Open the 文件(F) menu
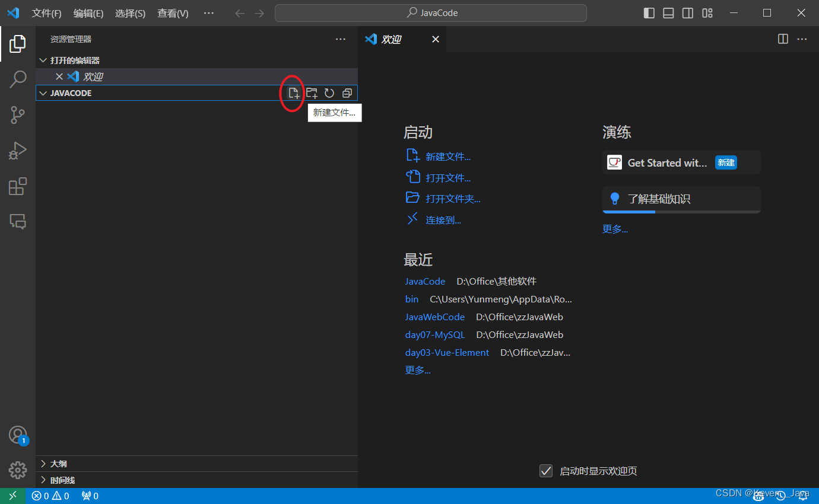This screenshot has width=819, height=504. pos(46,13)
